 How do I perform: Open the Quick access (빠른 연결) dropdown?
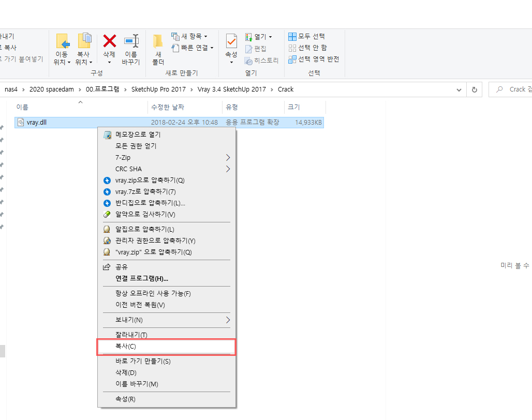pos(193,48)
